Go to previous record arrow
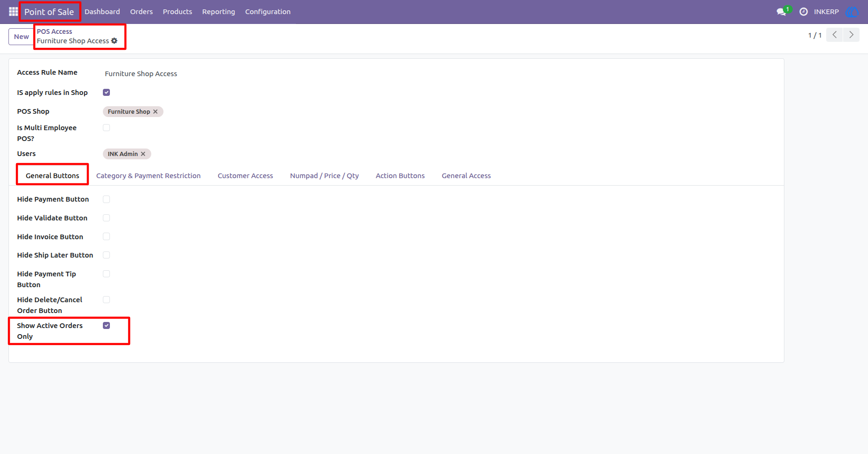 tap(835, 35)
